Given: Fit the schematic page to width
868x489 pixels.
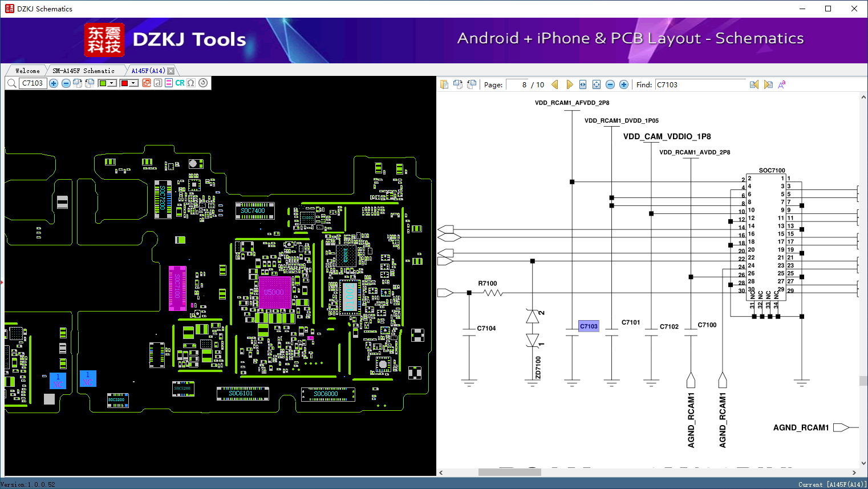Looking at the screenshot, I should 583,84.
